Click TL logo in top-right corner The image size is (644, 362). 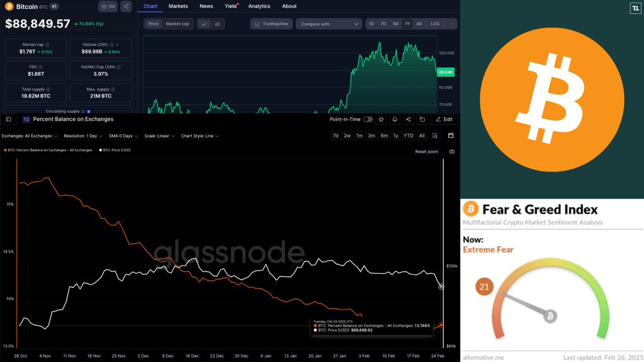(635, 7)
